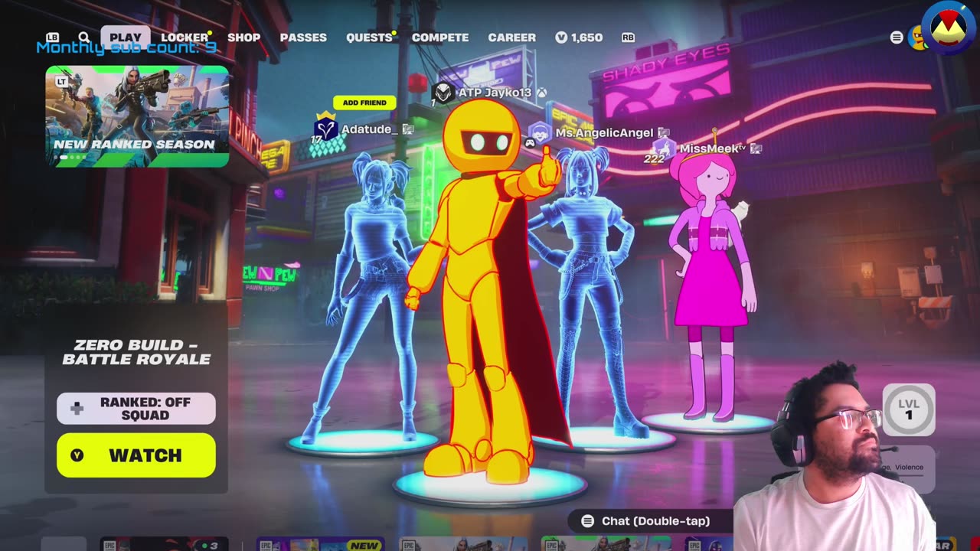Click the streamer avatar logo top right
Viewport: 980px width, 551px height.
click(949, 28)
